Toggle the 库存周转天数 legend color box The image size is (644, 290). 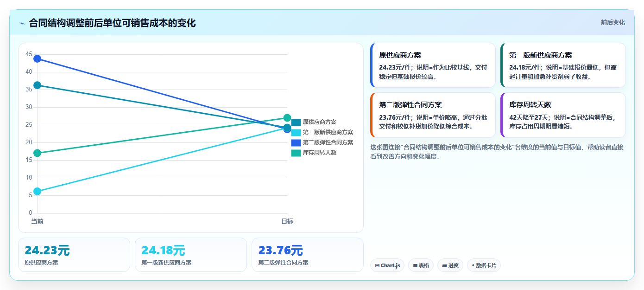pos(296,153)
